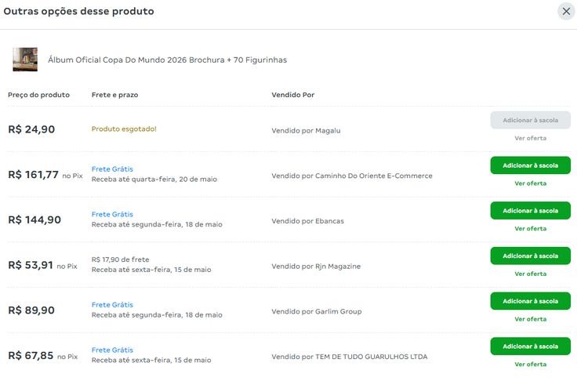
Task: Click 'Frete Grátis' in the R$ 161,77 row
Action: pyautogui.click(x=112, y=169)
